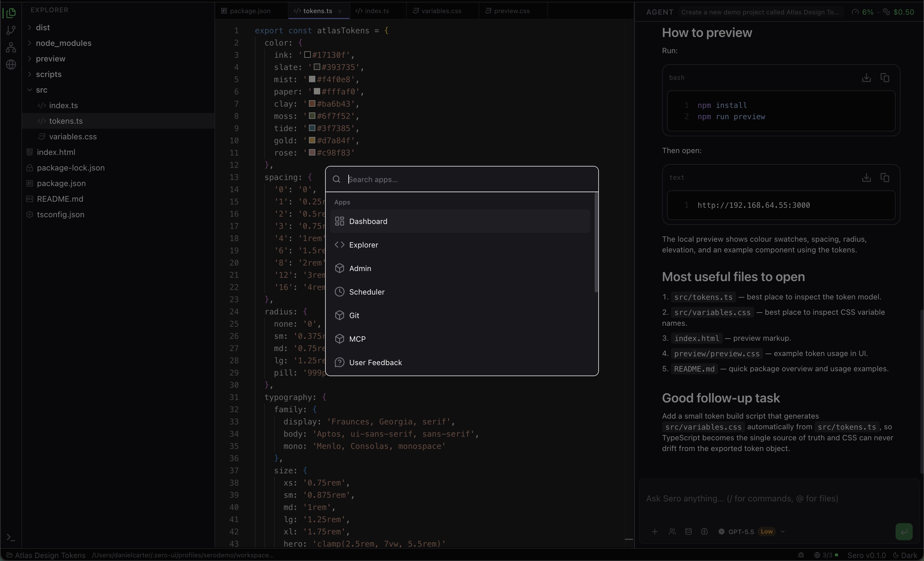
Task: Open the debug bug icon in status bar
Action: point(801,555)
